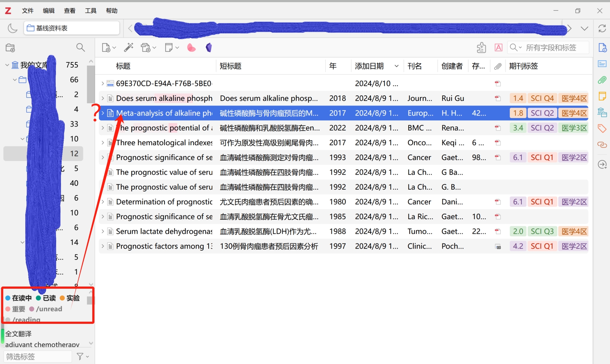
Task: Open the yellow notes sidebar icon
Action: 602,96
